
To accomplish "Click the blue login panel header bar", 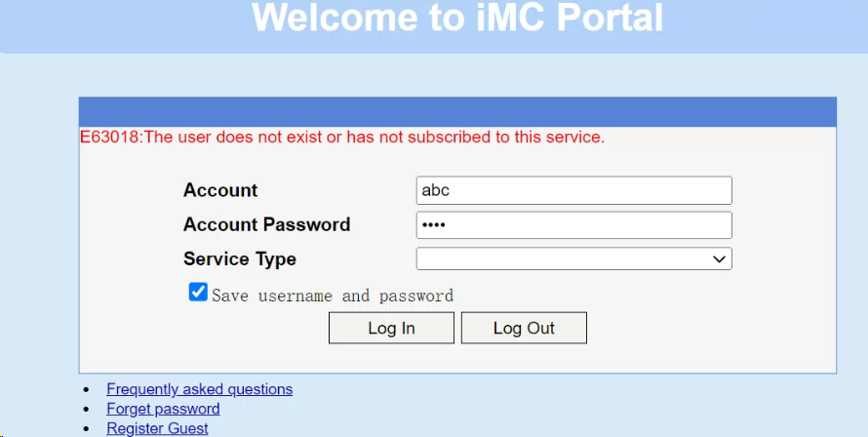I will click(x=457, y=111).
